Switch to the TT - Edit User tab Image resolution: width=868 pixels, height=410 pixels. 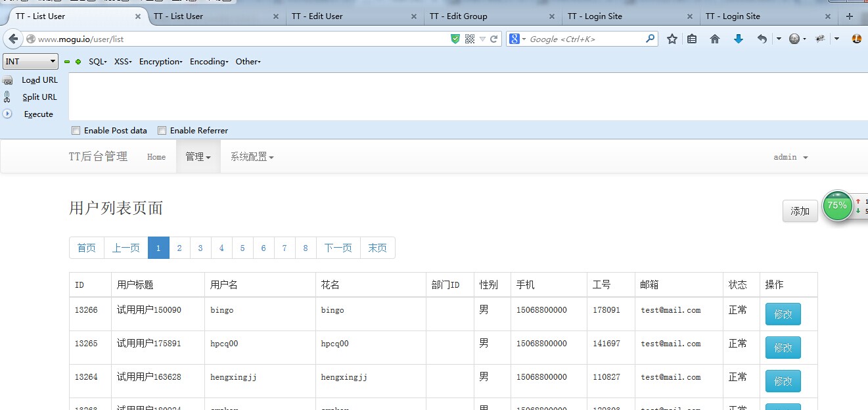point(354,16)
